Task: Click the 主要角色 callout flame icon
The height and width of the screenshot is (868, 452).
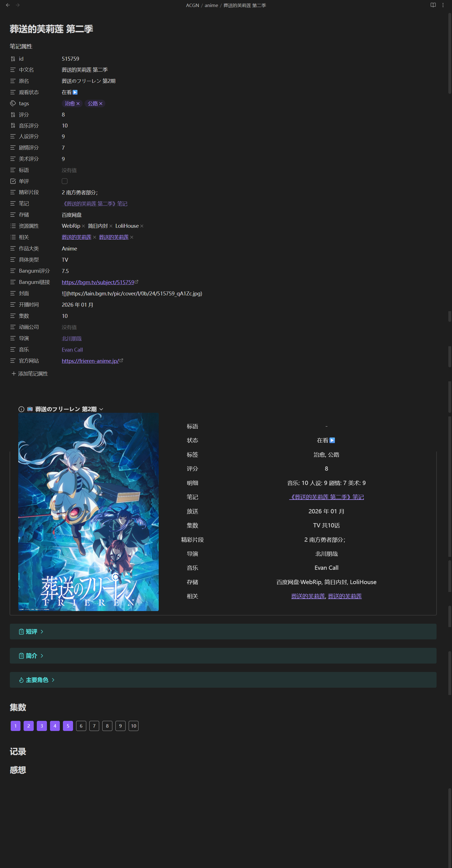Action: tap(21, 680)
